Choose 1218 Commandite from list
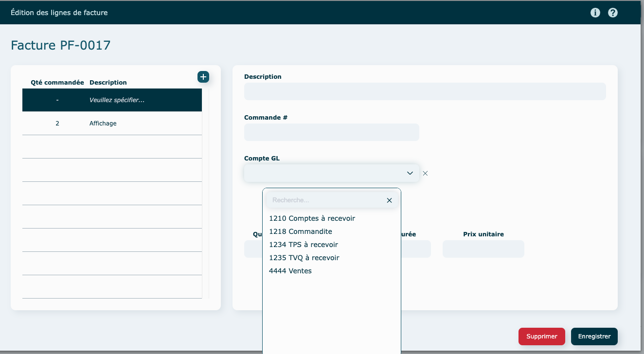This screenshot has width=644, height=354. 300,231
